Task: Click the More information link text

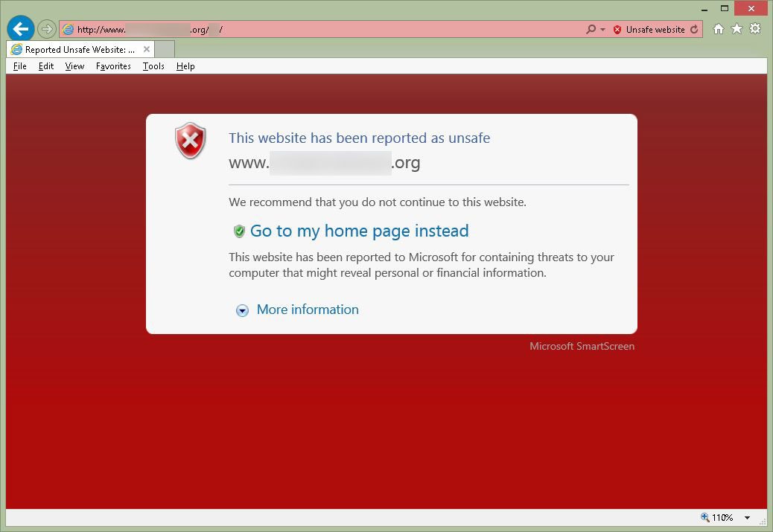Action: [308, 310]
